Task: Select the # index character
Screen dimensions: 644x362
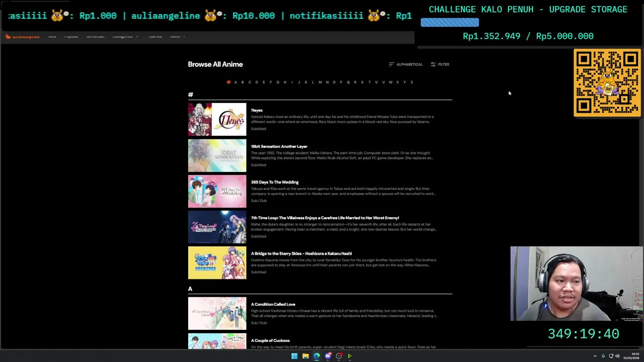Action: click(x=228, y=82)
